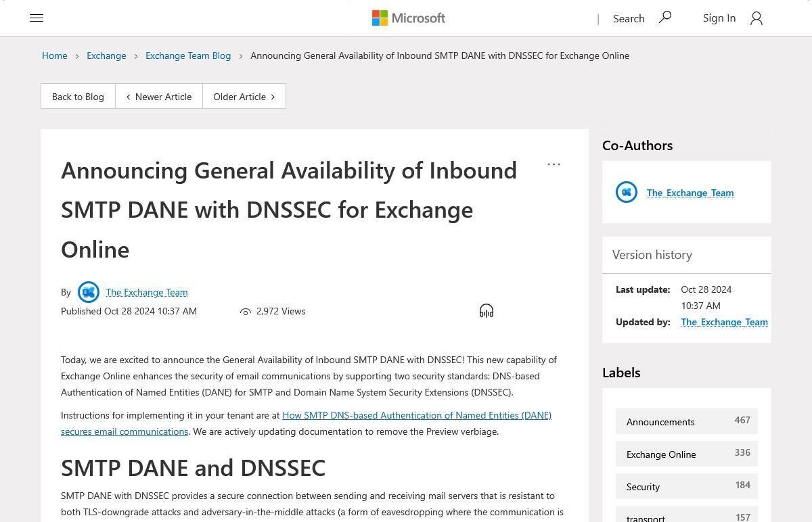The height and width of the screenshot is (522, 812).
Task: Click the current article breadcrumb text
Action: pyautogui.click(x=440, y=55)
